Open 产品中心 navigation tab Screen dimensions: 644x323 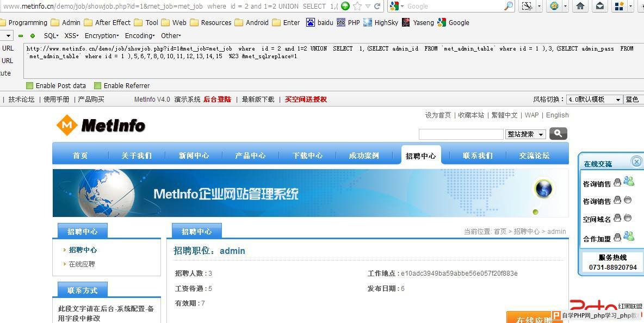(251, 156)
